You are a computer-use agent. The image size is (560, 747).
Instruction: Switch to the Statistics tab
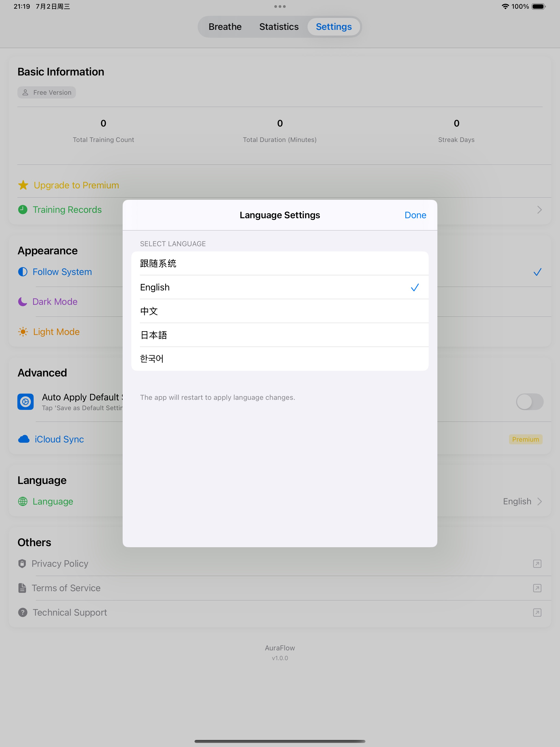pos(279,27)
